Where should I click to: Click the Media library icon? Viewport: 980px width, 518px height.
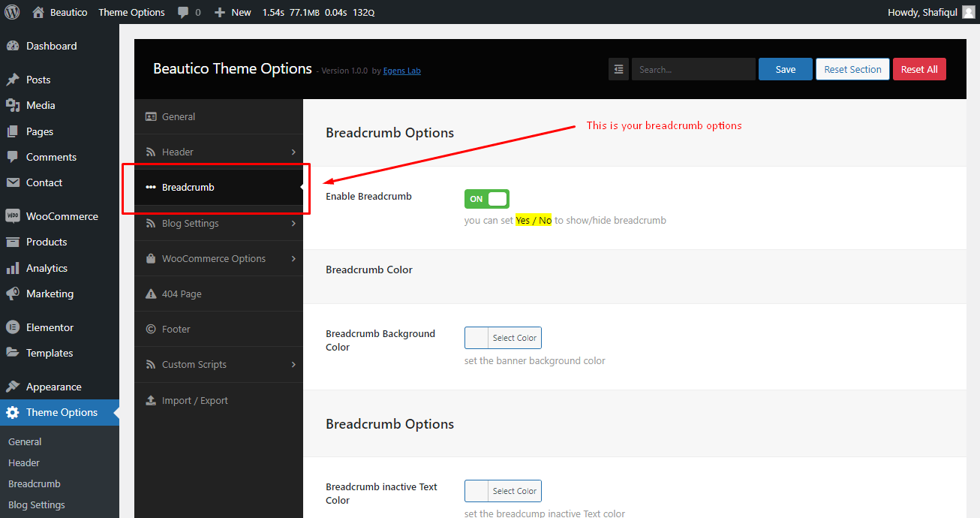click(12, 105)
